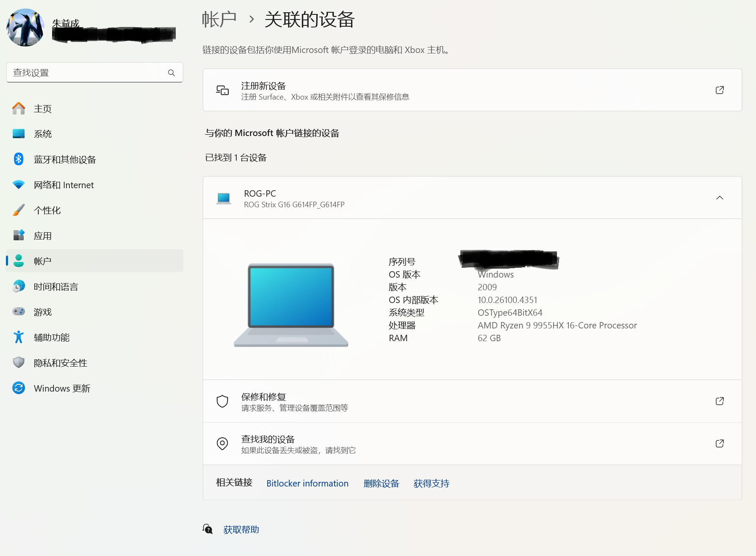Click the 已找到 1 台设备 text
Viewport: 756px width, 556px height.
(236, 158)
